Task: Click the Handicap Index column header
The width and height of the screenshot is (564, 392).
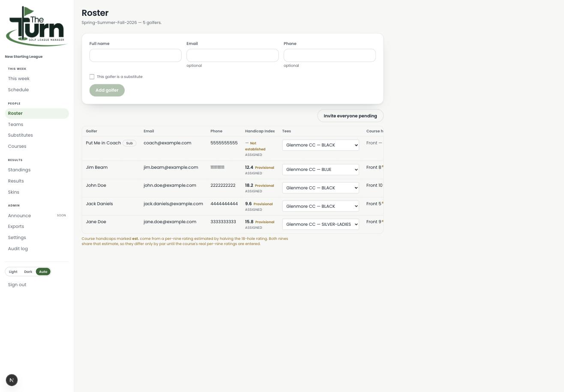Action: (260, 131)
